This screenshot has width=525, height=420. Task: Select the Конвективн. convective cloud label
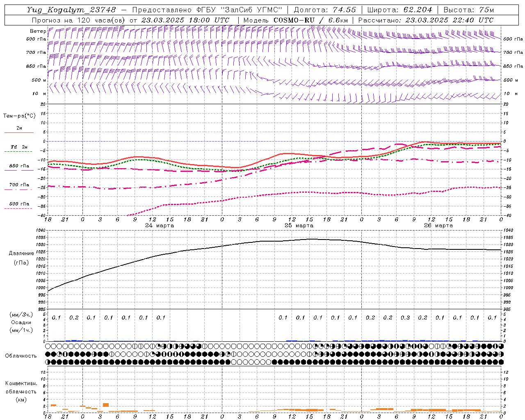pyautogui.click(x=21, y=383)
